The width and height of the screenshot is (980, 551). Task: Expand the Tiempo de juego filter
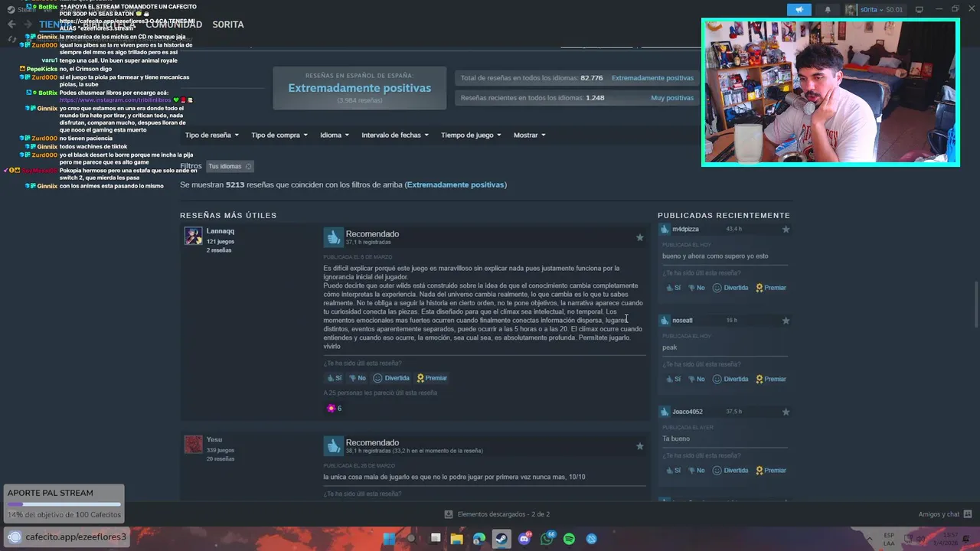pyautogui.click(x=471, y=135)
